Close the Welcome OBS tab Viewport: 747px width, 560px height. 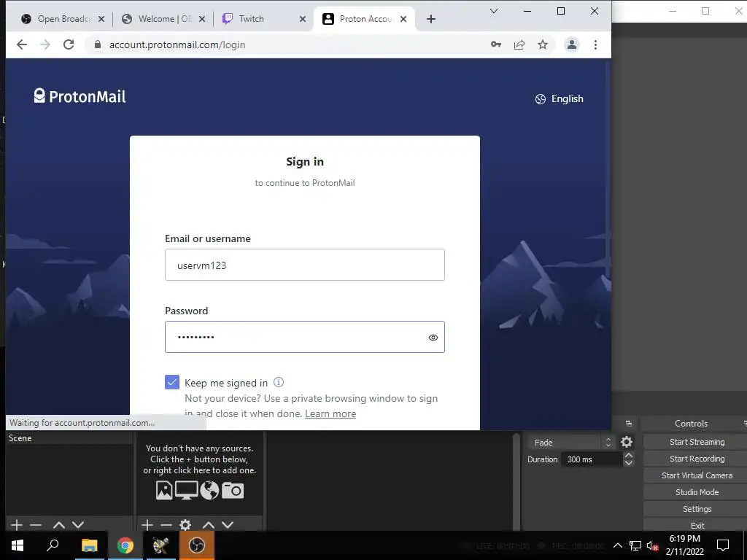pyautogui.click(x=202, y=19)
